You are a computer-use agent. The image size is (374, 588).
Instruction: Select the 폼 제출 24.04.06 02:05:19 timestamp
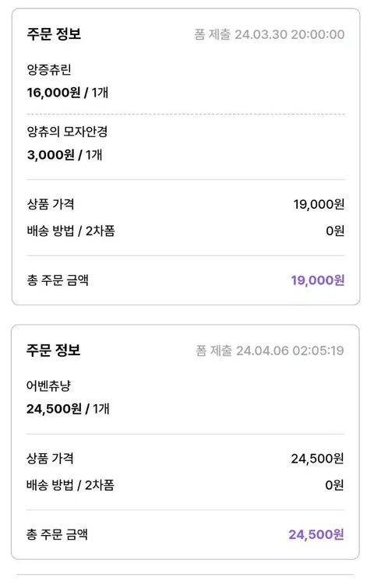pyautogui.click(x=270, y=350)
